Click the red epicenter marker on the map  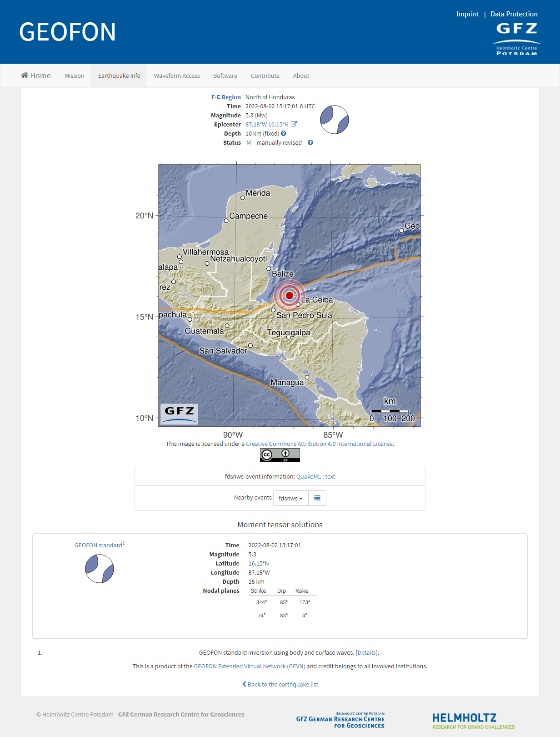(x=289, y=296)
